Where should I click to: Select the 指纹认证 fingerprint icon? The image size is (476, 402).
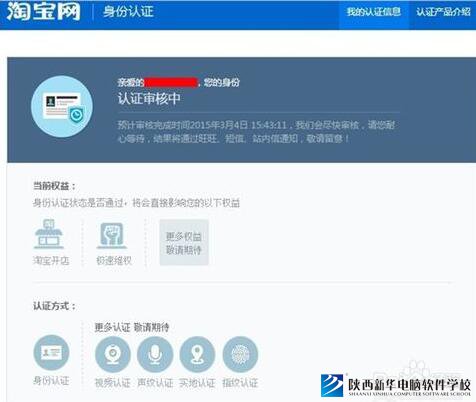[x=240, y=354]
